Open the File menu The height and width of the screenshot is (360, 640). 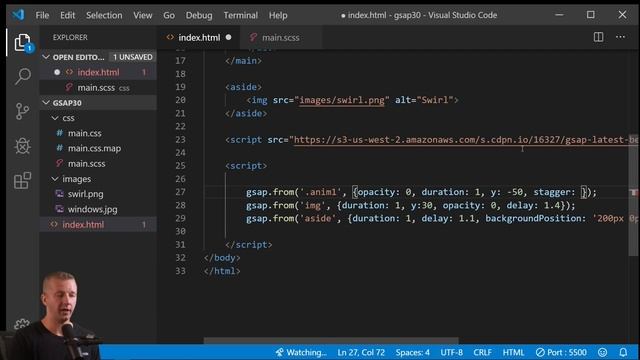pos(42,16)
